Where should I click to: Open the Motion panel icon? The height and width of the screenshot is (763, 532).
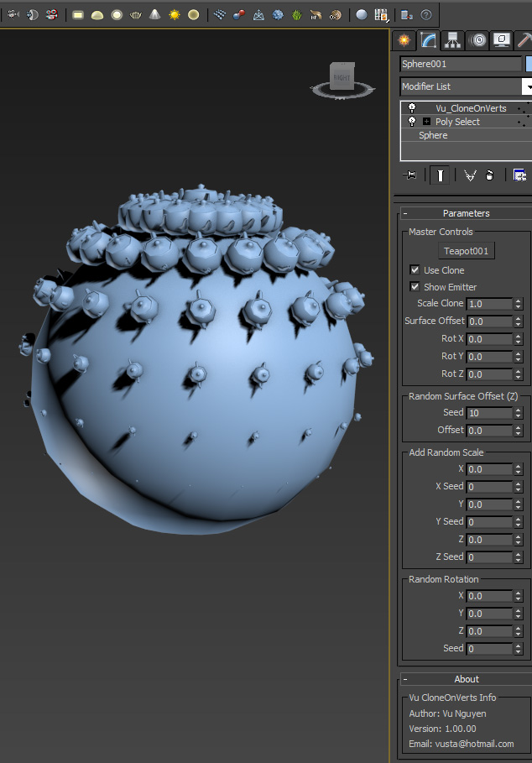477,39
